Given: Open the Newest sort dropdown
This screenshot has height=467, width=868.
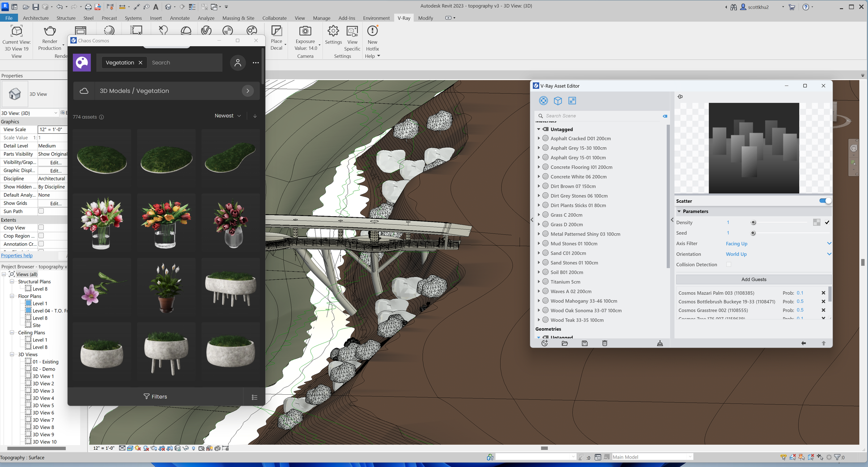Looking at the screenshot, I should pyautogui.click(x=227, y=116).
